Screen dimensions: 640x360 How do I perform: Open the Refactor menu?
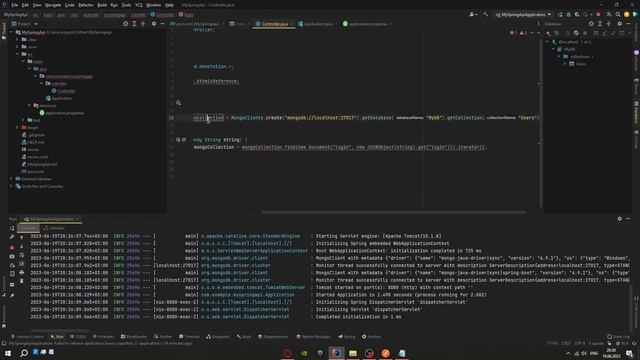[x=86, y=5]
